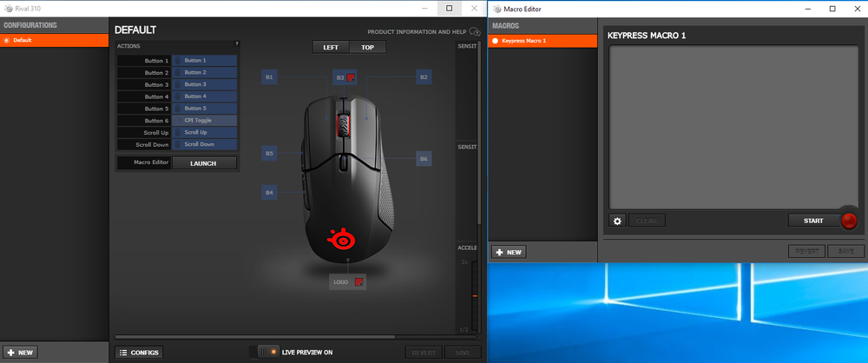Create a new macro with NEW button
Image resolution: width=868 pixels, height=363 pixels.
509,252
